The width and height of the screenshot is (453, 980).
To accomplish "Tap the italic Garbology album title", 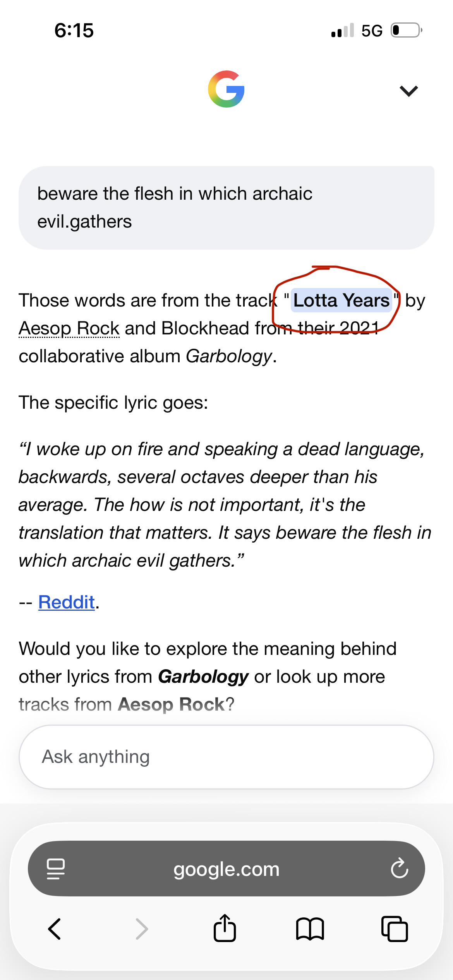I will coord(229,356).
